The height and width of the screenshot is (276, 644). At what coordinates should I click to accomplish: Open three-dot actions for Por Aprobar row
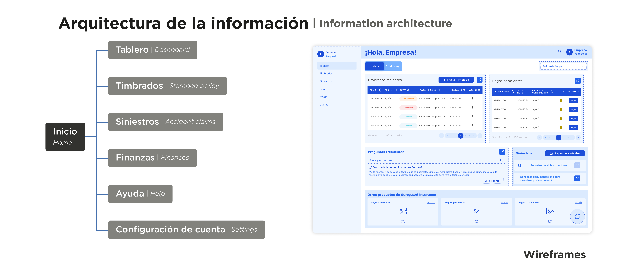pos(472,99)
